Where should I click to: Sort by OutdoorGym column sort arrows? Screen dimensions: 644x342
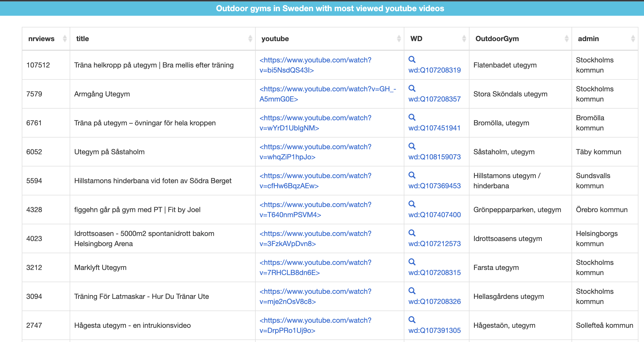tap(566, 39)
